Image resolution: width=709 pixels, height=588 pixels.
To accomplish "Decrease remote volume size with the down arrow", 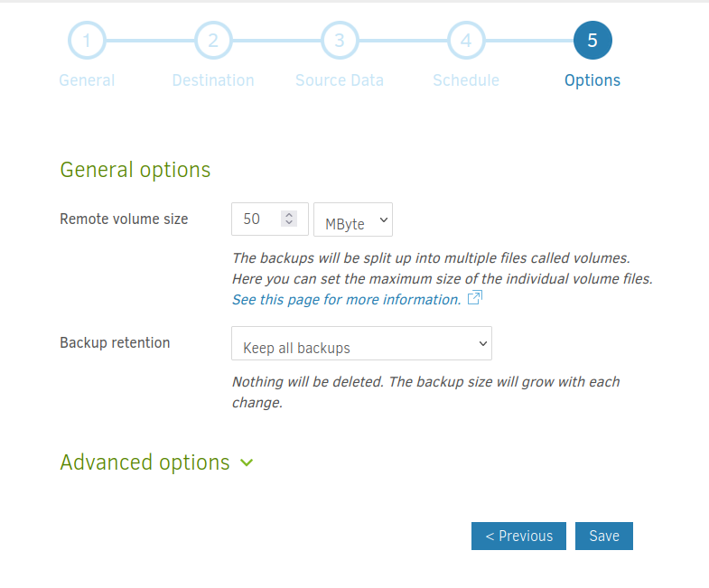I will coord(289,223).
